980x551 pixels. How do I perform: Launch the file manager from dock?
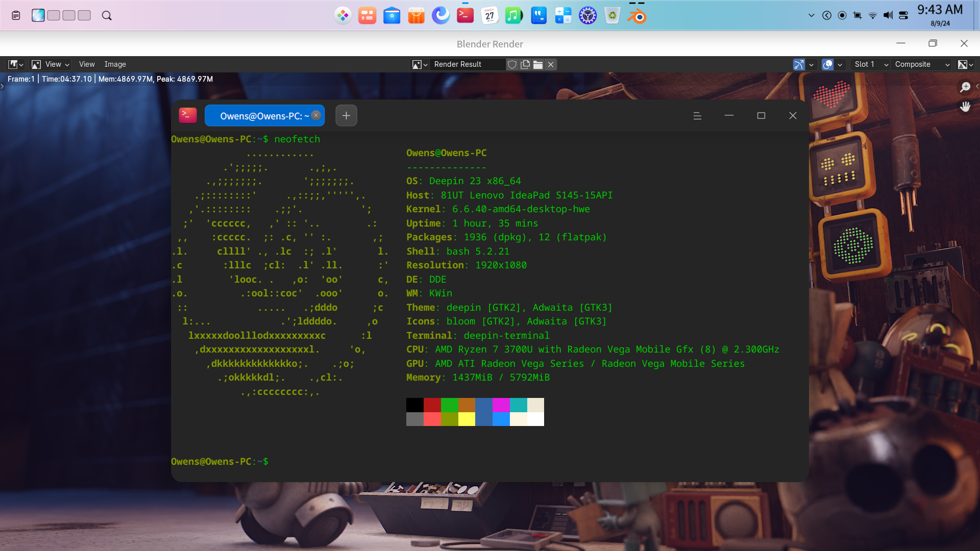[392, 15]
